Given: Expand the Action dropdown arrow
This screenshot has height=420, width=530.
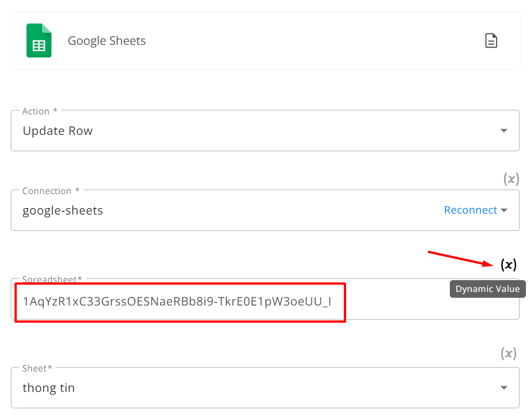Looking at the screenshot, I should point(504,131).
